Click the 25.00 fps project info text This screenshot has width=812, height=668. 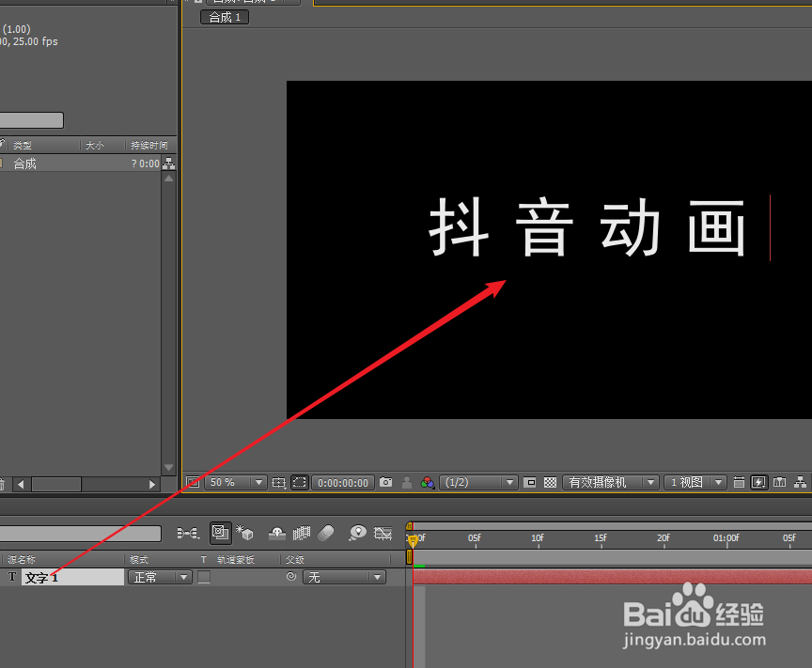[x=36, y=41]
